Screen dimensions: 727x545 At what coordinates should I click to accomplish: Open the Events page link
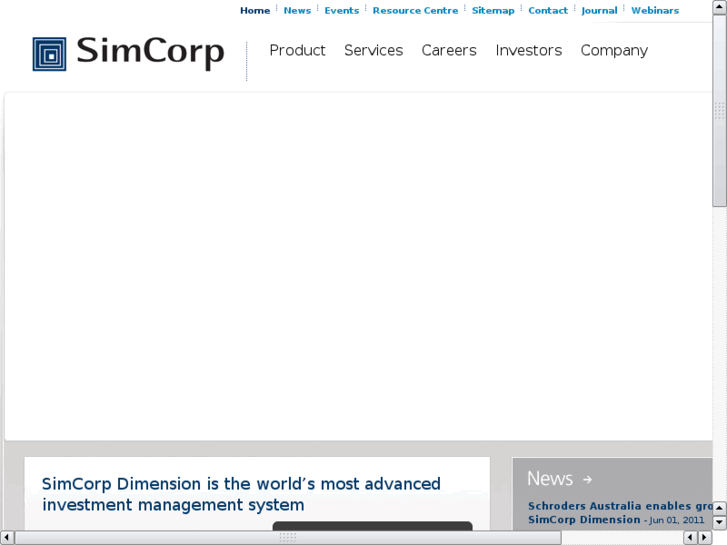(x=342, y=10)
